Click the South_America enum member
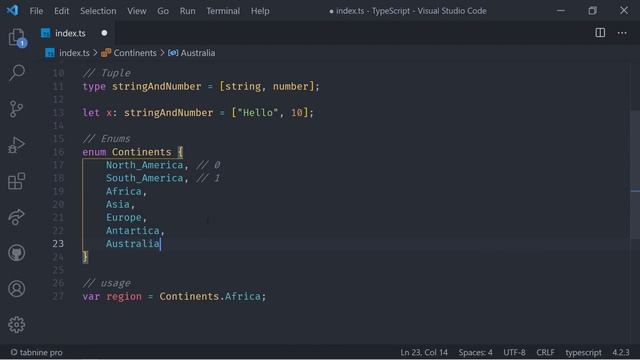The width and height of the screenshot is (640, 360). [144, 178]
